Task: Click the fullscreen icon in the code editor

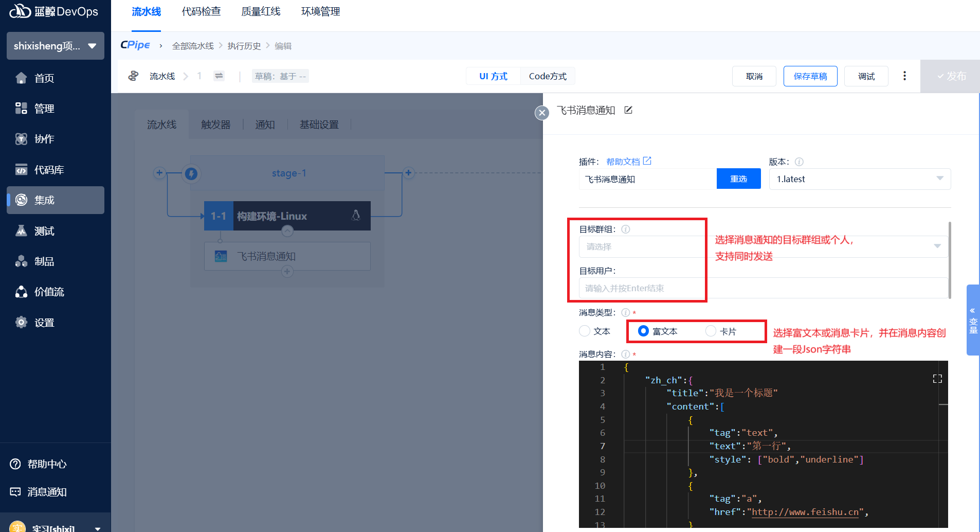Action: coord(937,379)
